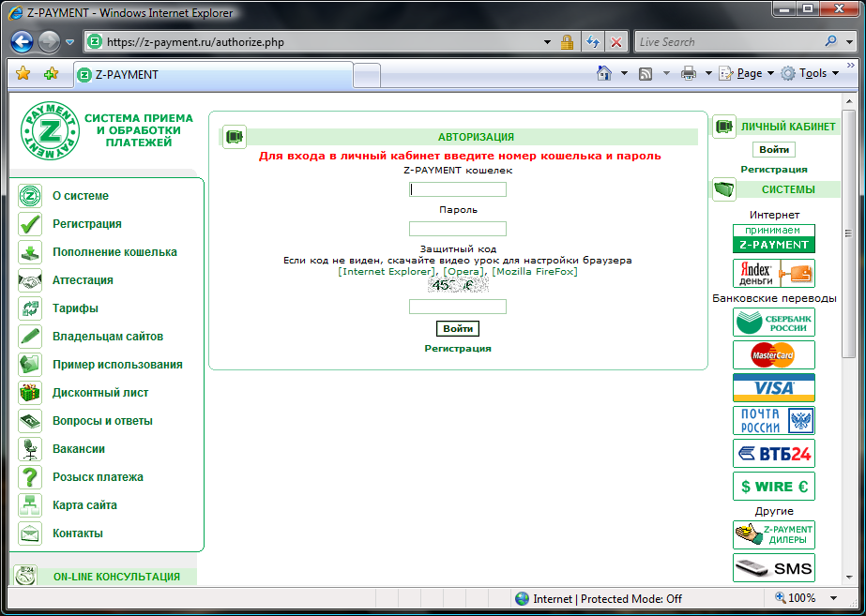Click the question mark Розыск платежа icon
The width and height of the screenshot is (866, 616).
[x=30, y=477]
